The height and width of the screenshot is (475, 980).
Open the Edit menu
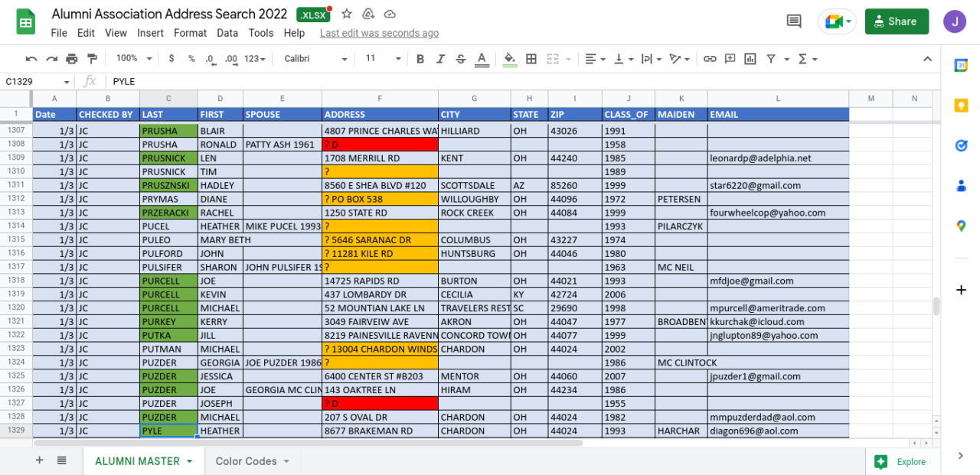pyautogui.click(x=86, y=33)
